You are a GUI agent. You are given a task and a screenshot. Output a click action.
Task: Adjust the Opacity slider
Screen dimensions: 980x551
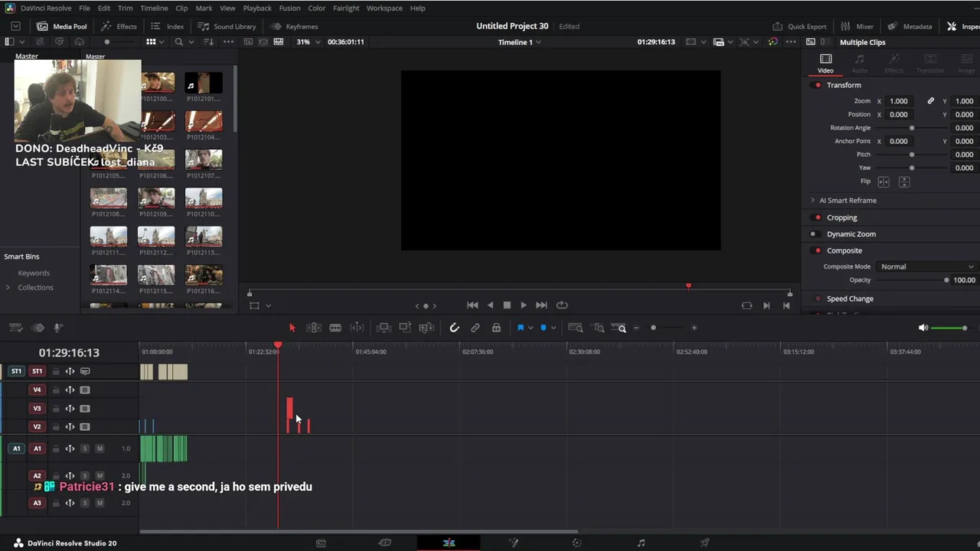912,280
